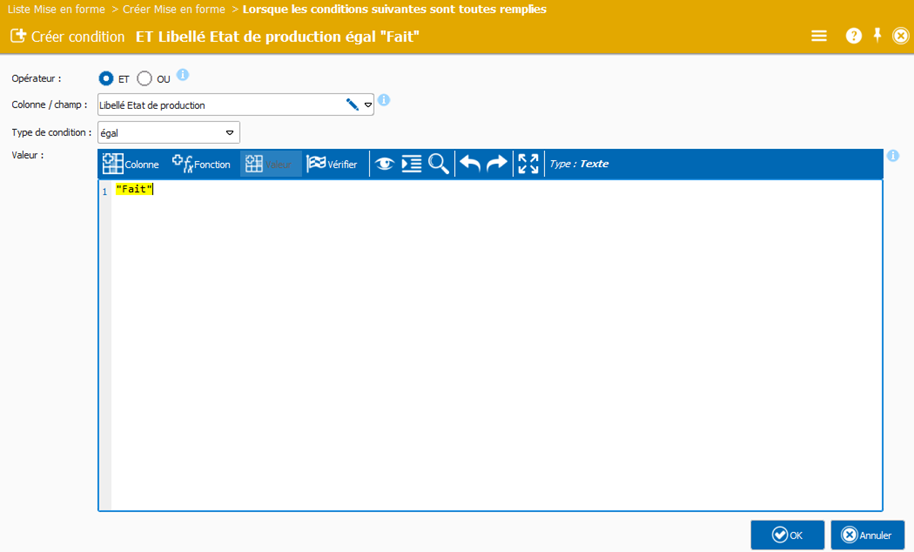Click the OK button

point(787,535)
